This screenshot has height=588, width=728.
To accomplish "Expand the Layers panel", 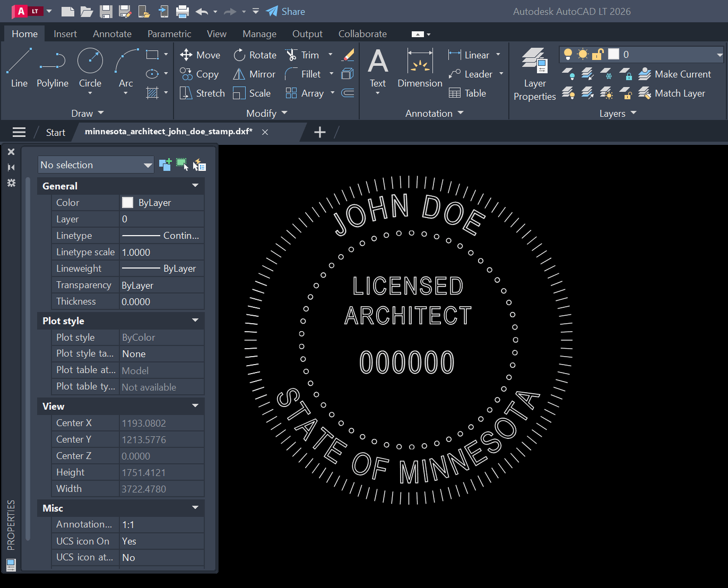I will [618, 113].
